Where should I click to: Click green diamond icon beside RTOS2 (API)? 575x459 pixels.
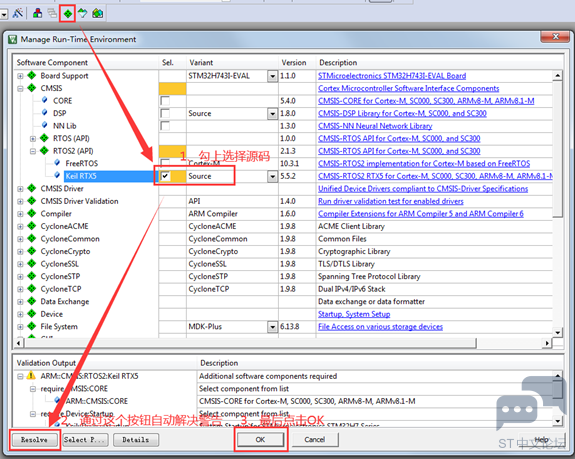tap(44, 150)
